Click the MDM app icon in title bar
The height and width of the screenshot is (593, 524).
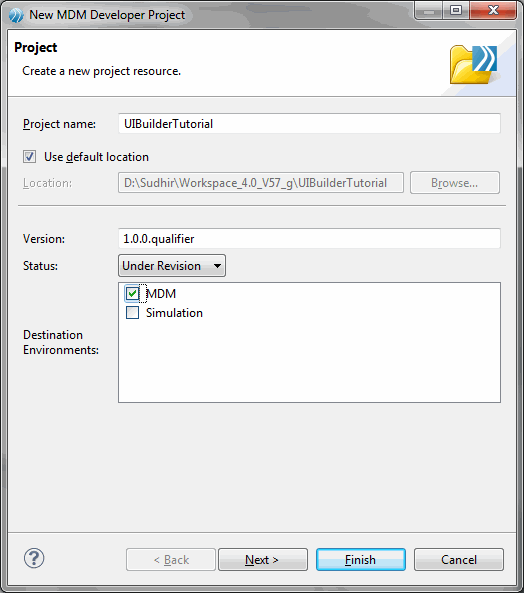point(16,15)
